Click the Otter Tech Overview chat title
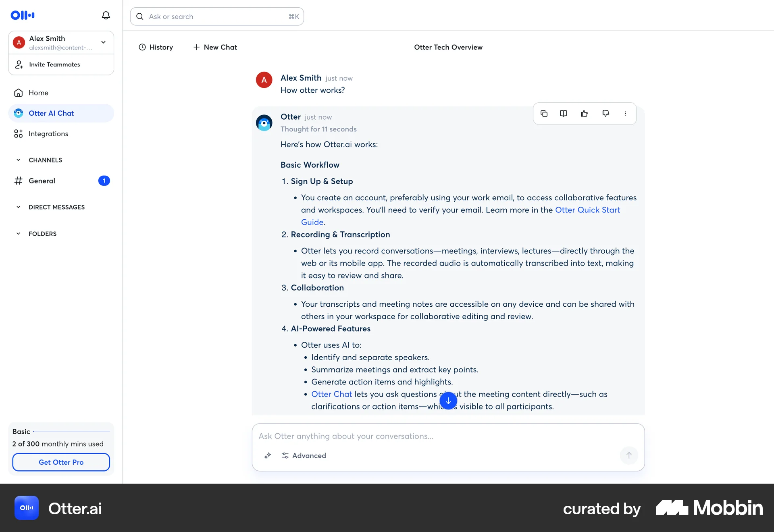The image size is (774, 532). pos(448,47)
